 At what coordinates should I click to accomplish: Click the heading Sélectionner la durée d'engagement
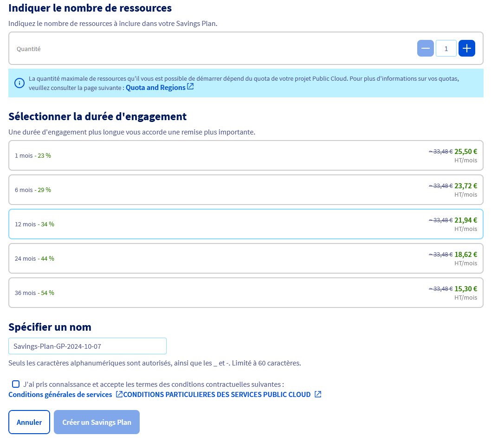(x=97, y=116)
